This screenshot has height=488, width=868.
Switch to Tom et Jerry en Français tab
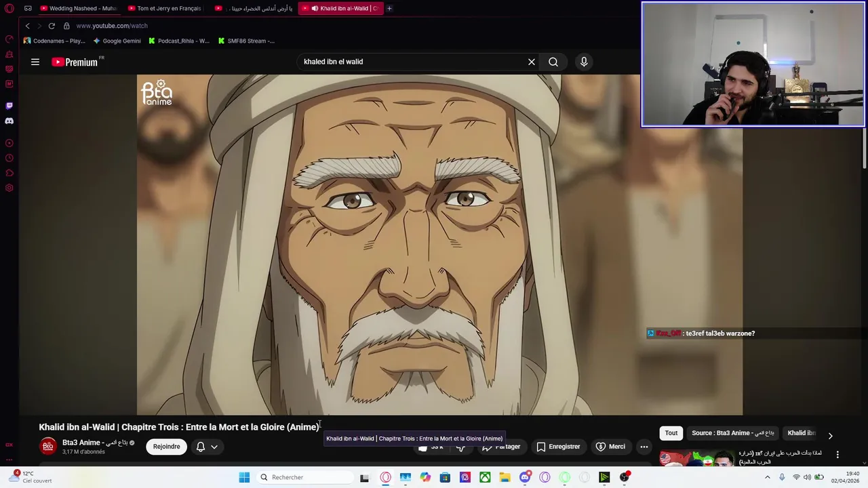click(x=165, y=8)
